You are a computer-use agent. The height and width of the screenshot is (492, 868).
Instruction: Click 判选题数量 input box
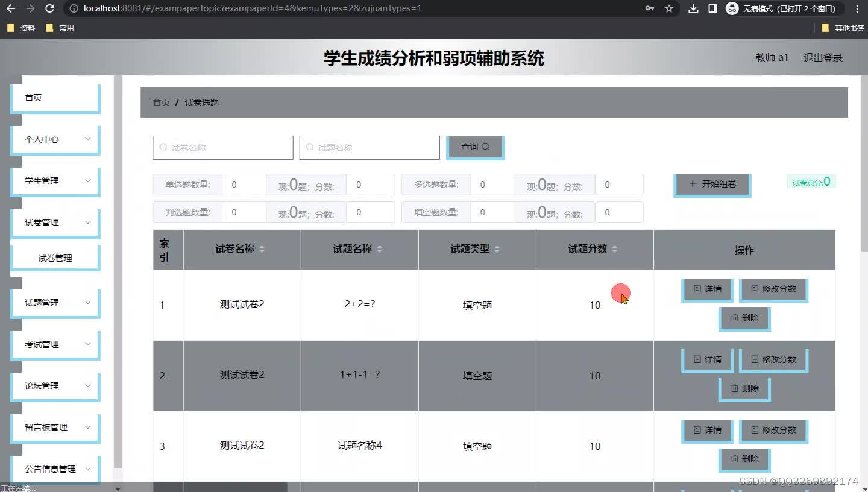[x=244, y=212]
